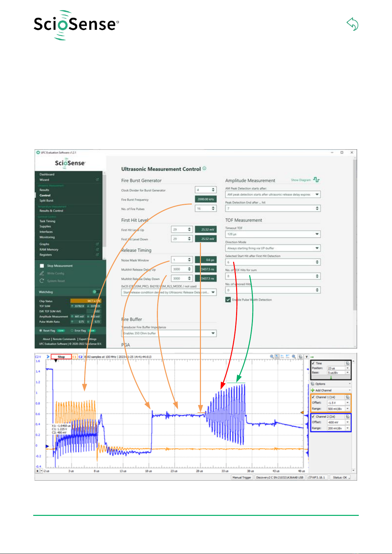Click the Graphs pop-out icon in sidebar
The height and width of the screenshot is (554, 392).
(x=97, y=244)
